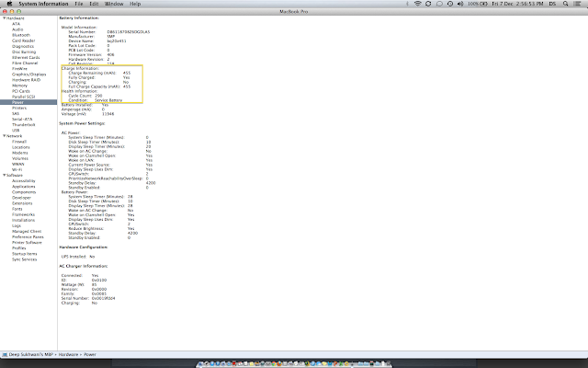
Task: Click the Bluetooth menu bar icon
Action: point(408,4)
